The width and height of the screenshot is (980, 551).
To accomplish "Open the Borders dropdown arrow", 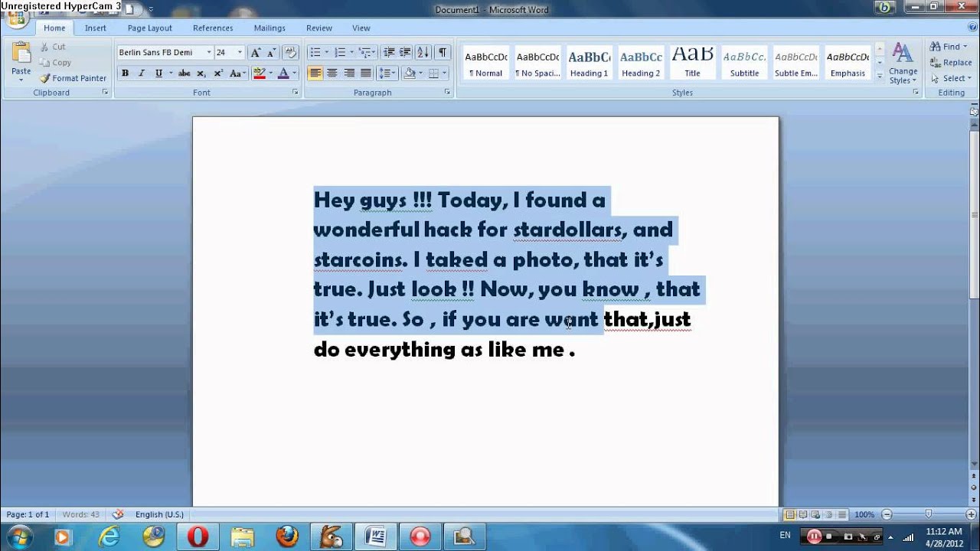I will [446, 73].
